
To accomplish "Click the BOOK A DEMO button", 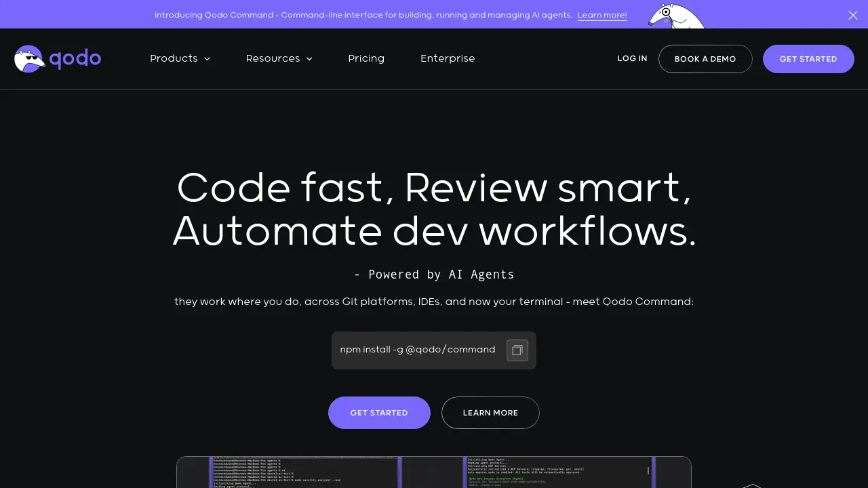I will 705,59.
